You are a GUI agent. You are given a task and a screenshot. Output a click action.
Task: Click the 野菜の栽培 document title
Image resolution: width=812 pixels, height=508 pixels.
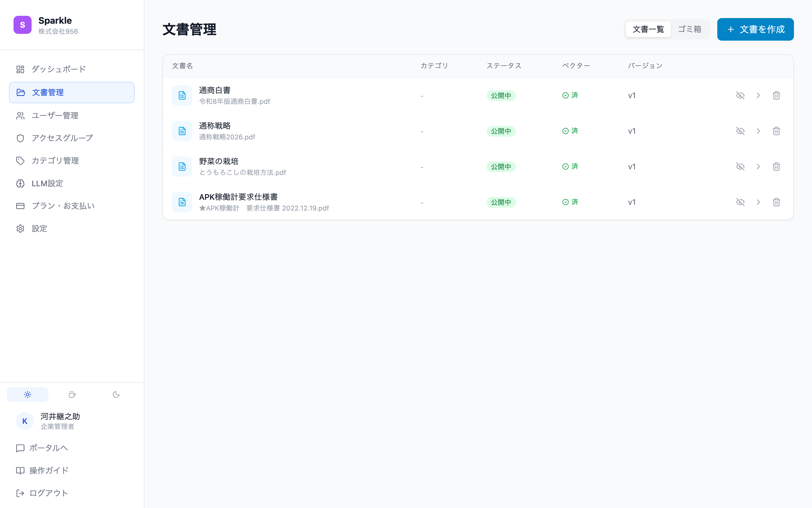[219, 162]
